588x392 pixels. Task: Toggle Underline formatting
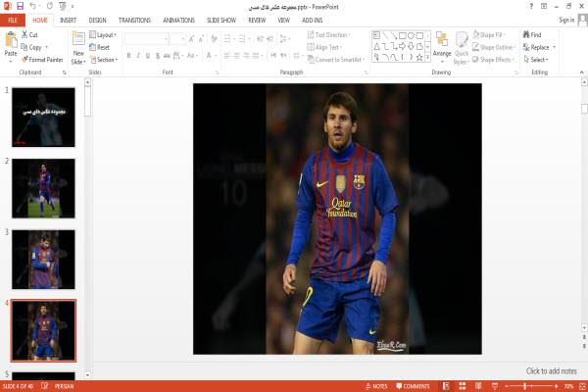click(x=148, y=56)
